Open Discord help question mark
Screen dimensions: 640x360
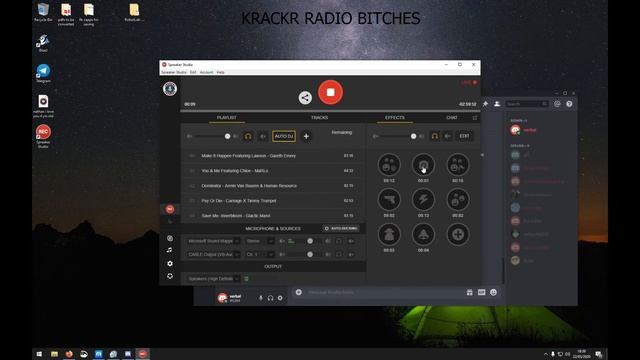coord(569,104)
